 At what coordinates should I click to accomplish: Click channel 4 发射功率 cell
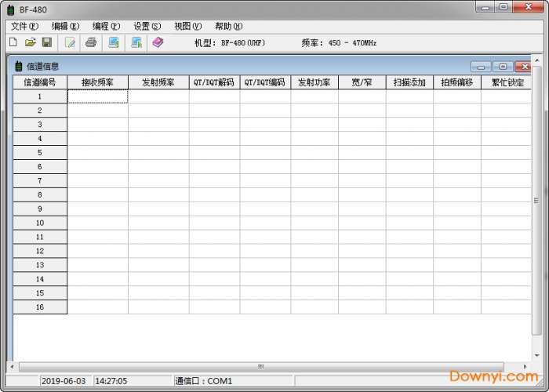point(314,139)
